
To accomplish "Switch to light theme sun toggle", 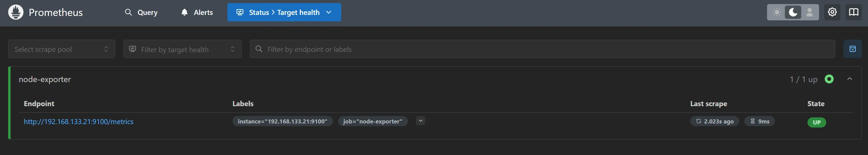I will [x=777, y=13].
